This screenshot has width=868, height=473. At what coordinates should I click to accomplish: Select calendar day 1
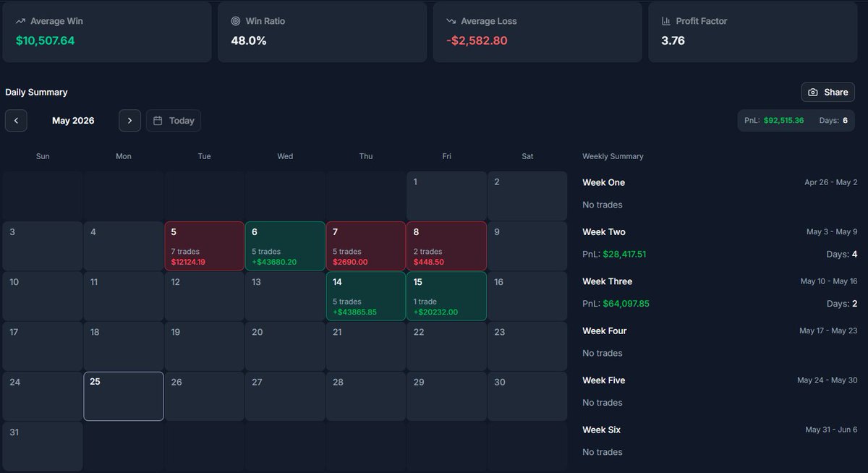coord(446,196)
